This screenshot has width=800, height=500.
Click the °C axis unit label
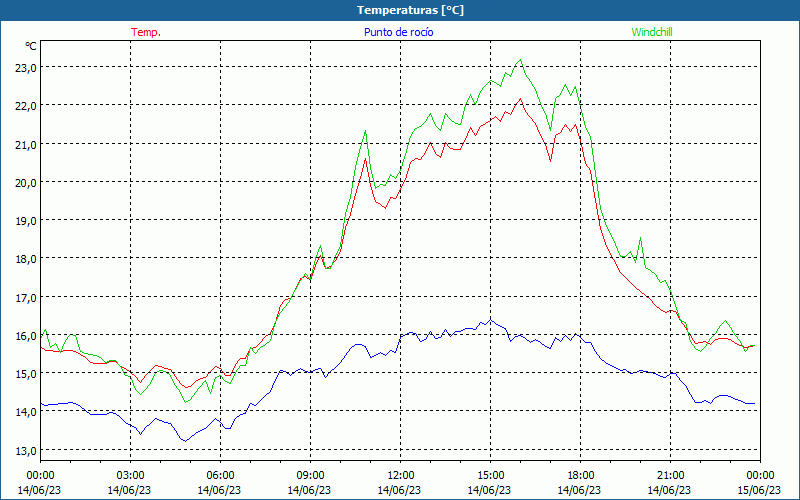[x=31, y=46]
